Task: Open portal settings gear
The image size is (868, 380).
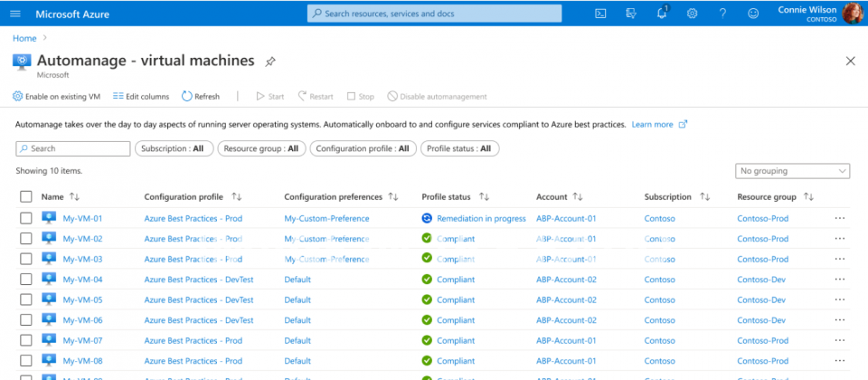Action: 692,14
